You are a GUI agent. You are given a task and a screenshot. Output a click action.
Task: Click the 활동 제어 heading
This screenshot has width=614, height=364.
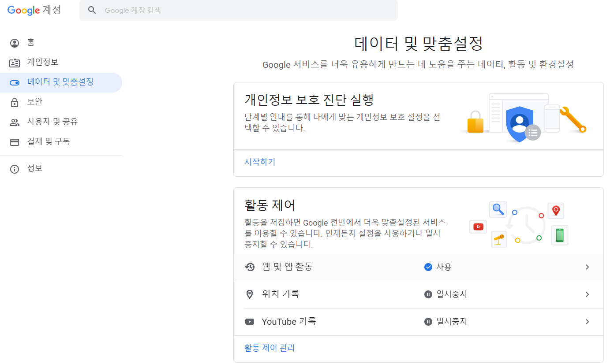point(270,205)
